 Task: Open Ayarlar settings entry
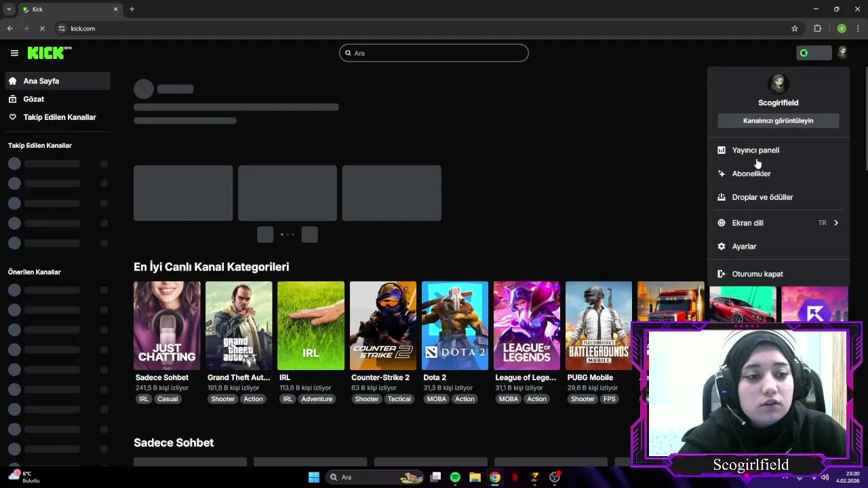pos(778,247)
